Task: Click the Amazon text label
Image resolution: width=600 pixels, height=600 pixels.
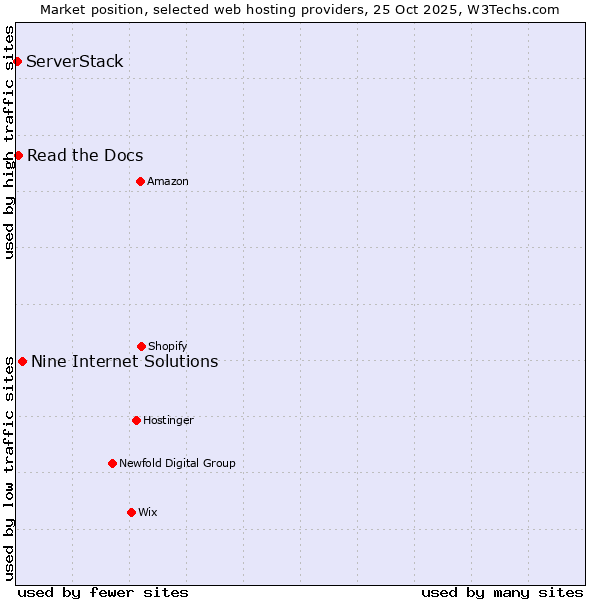Action: click(168, 181)
